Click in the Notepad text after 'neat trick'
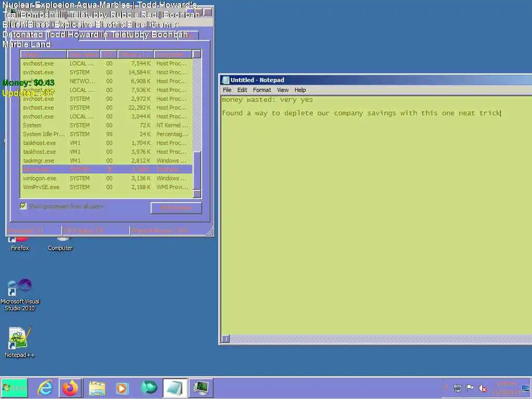Image resolution: width=532 pixels, height=399 pixels. (x=501, y=113)
